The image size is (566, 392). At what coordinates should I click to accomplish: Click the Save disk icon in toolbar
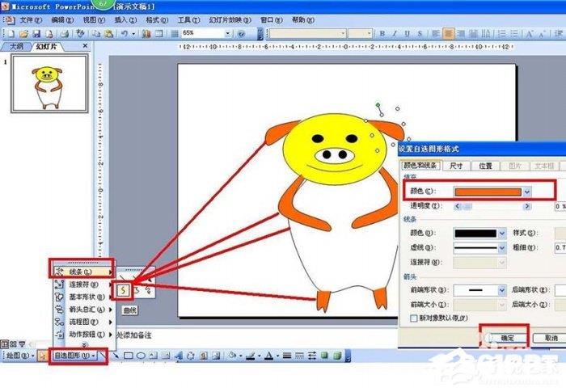pyautogui.click(x=36, y=34)
